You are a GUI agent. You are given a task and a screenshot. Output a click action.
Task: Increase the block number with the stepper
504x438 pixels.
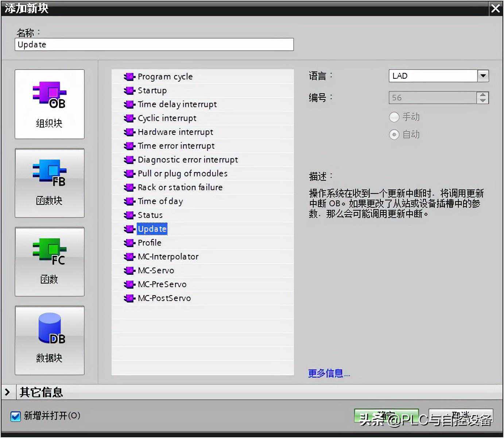click(482, 95)
